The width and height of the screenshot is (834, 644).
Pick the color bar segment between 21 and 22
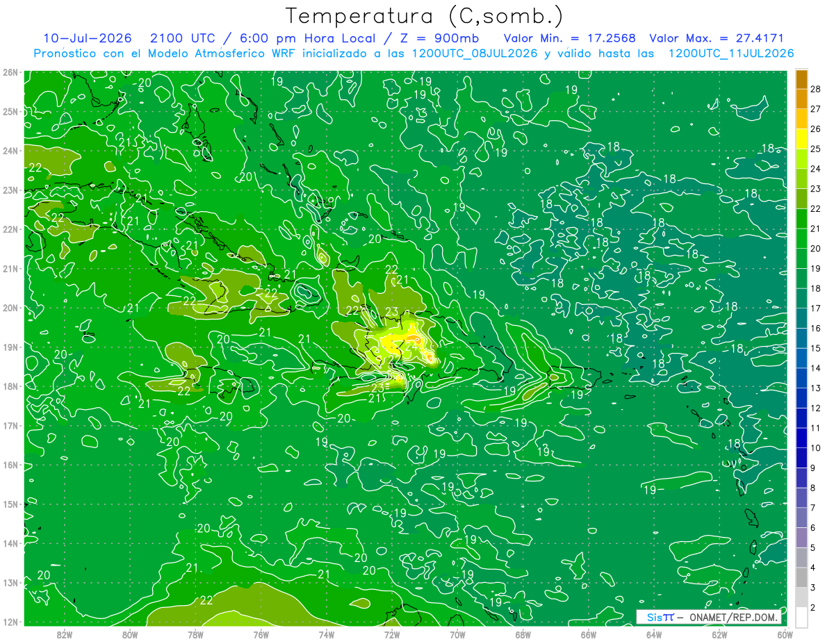pos(801,220)
